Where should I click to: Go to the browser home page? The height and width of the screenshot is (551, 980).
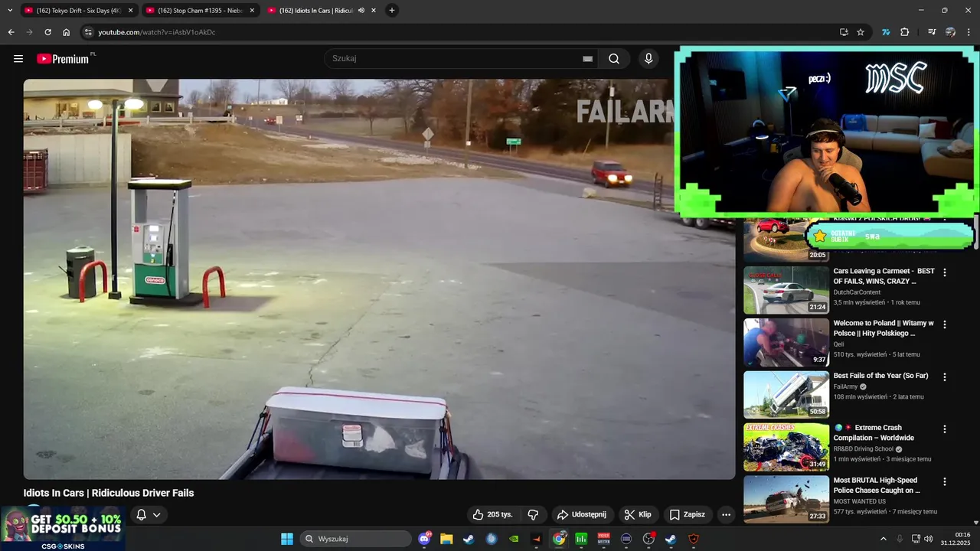coord(66,32)
